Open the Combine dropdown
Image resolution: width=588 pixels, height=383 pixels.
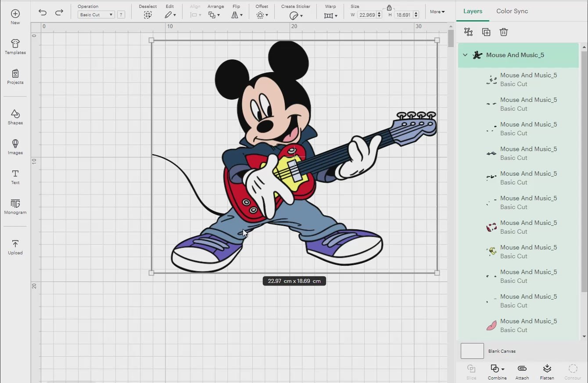pyautogui.click(x=497, y=372)
